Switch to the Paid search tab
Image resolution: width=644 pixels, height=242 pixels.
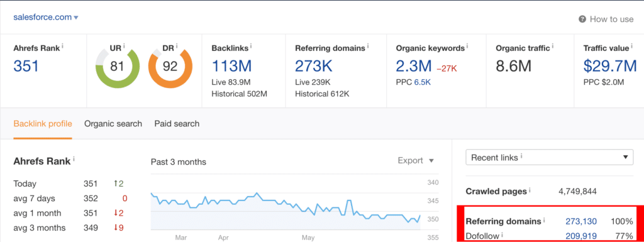coord(177,123)
